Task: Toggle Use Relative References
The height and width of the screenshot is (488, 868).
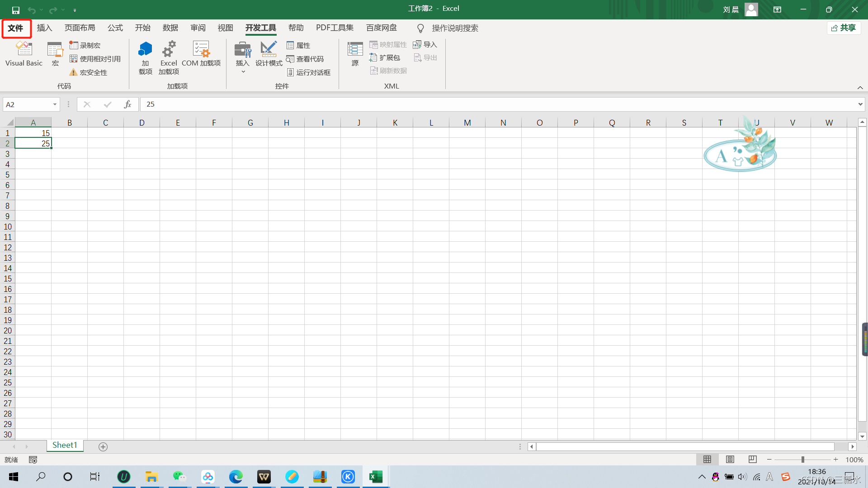Action: pos(95,59)
